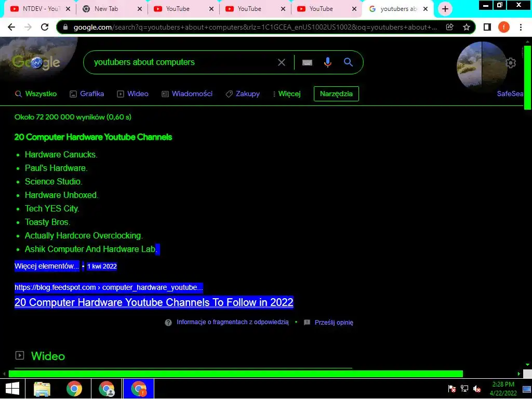This screenshot has height=399, width=532.
Task: Click the Narzędzia tools button
Action: (336, 94)
